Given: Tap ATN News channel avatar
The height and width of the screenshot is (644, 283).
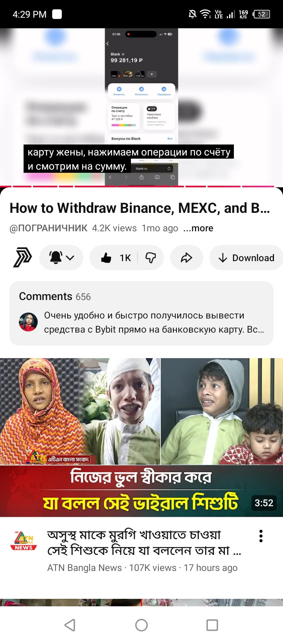Looking at the screenshot, I should 24,540.
